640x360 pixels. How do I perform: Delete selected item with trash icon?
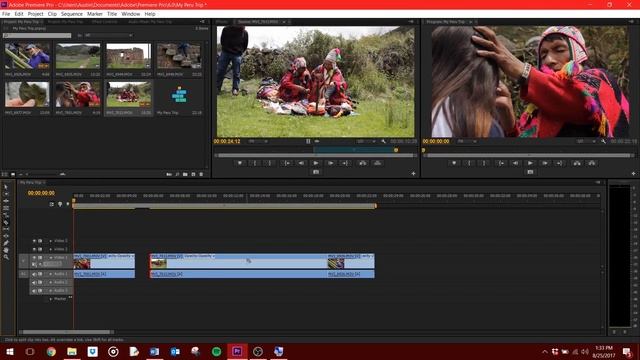201,174
